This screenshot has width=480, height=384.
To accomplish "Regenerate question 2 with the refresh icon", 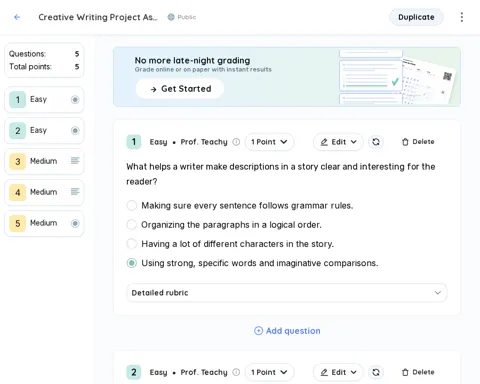I will (376, 372).
